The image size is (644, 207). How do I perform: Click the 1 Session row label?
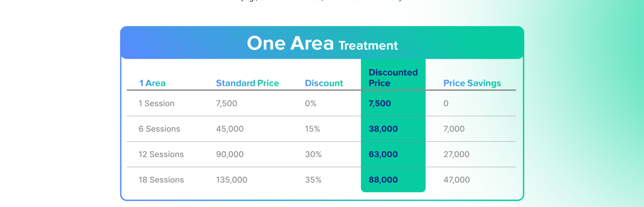click(156, 103)
